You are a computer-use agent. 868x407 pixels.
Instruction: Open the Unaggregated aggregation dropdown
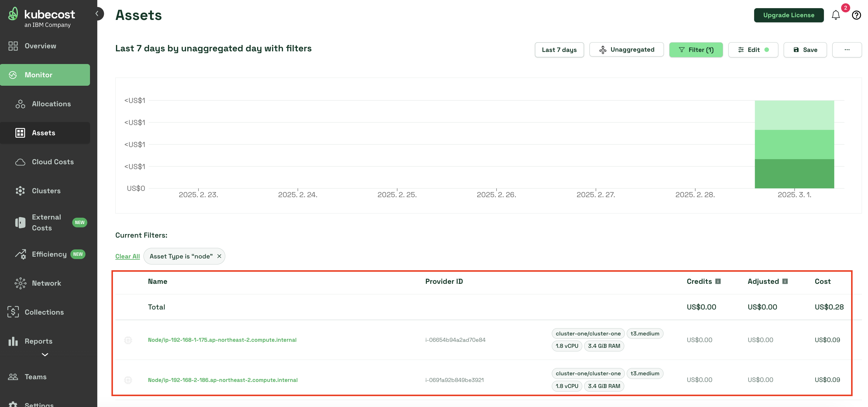coord(626,50)
